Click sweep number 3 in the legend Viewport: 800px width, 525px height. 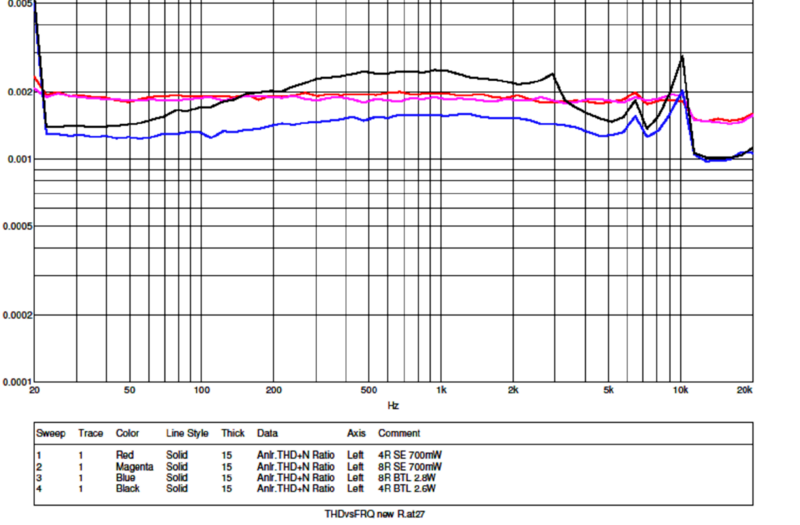(39, 478)
